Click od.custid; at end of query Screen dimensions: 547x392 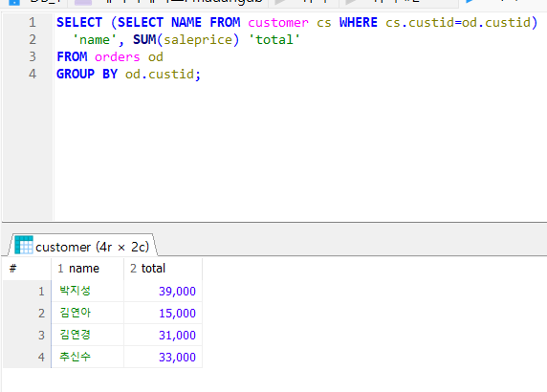coord(164,74)
